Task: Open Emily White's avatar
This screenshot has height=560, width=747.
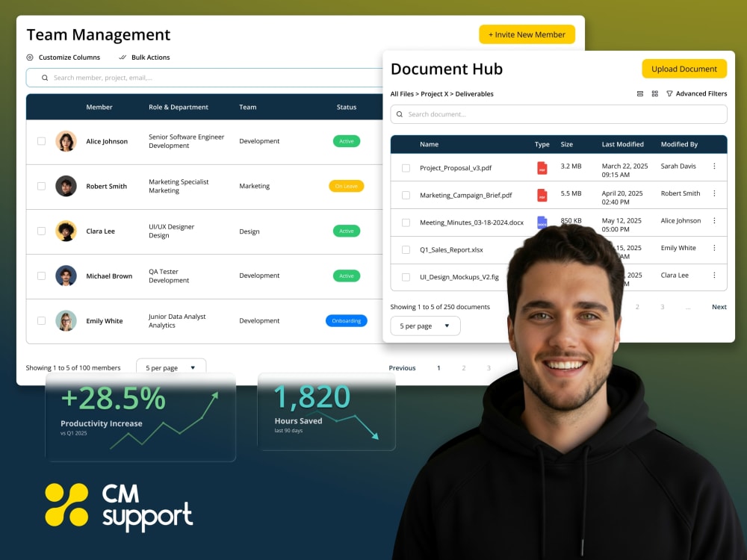Action: [x=66, y=320]
